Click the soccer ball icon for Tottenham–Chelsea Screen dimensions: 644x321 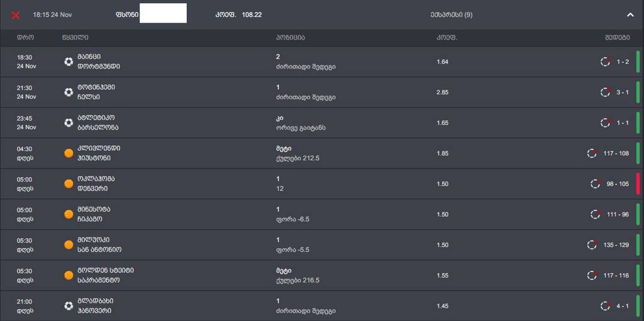pyautogui.click(x=69, y=92)
